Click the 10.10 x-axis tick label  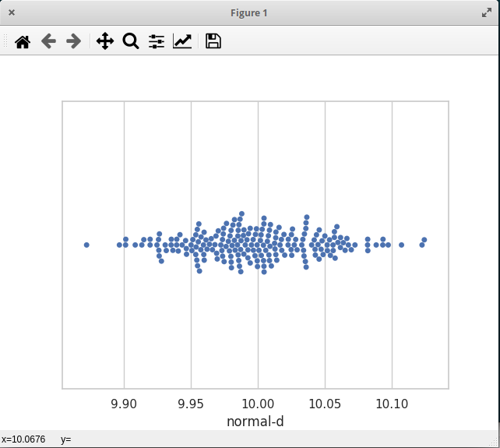point(392,404)
